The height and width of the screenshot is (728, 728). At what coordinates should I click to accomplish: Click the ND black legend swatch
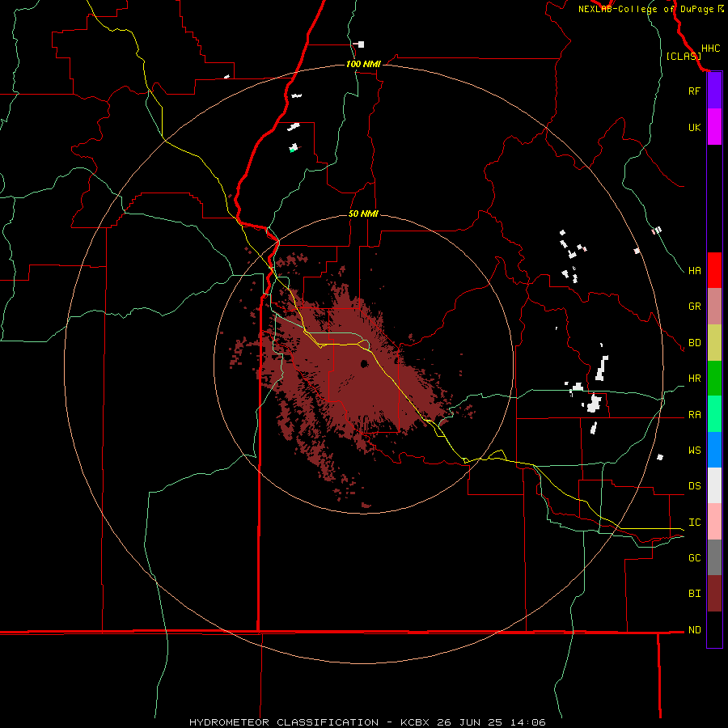point(714,629)
